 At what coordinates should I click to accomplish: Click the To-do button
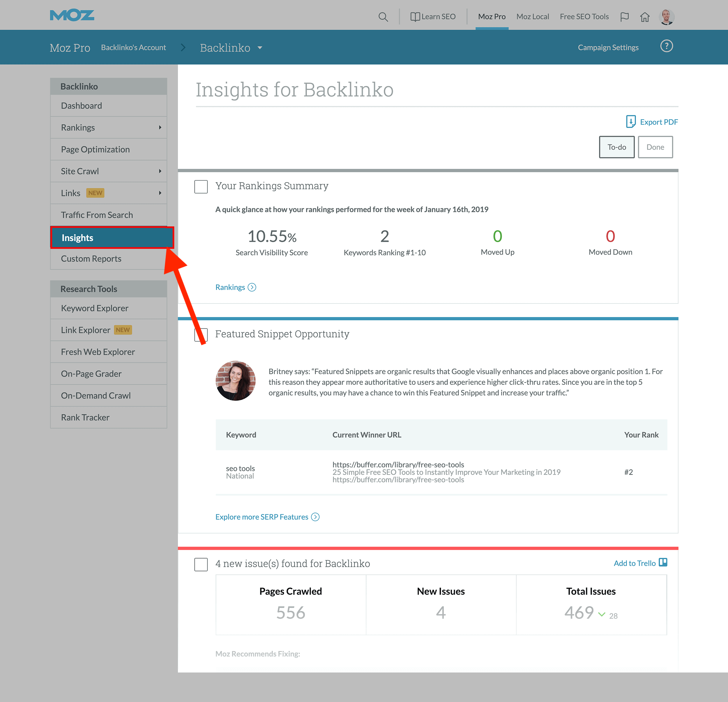tap(616, 147)
